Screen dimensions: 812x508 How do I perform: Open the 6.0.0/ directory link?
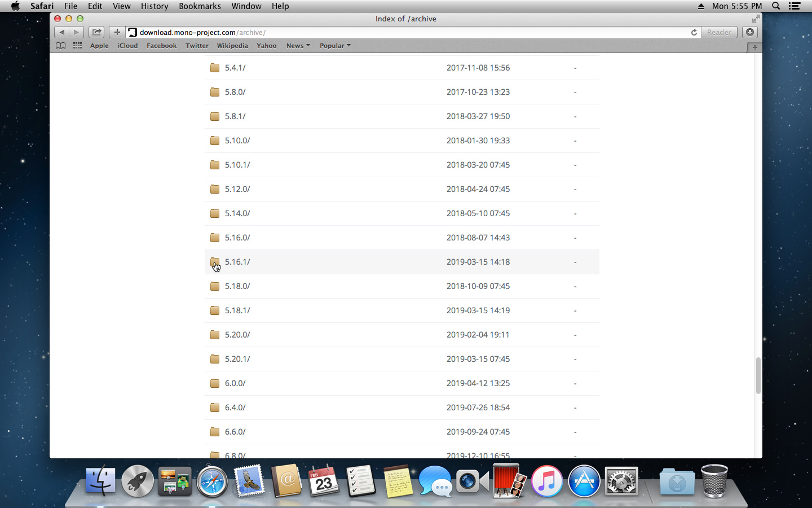pos(235,383)
